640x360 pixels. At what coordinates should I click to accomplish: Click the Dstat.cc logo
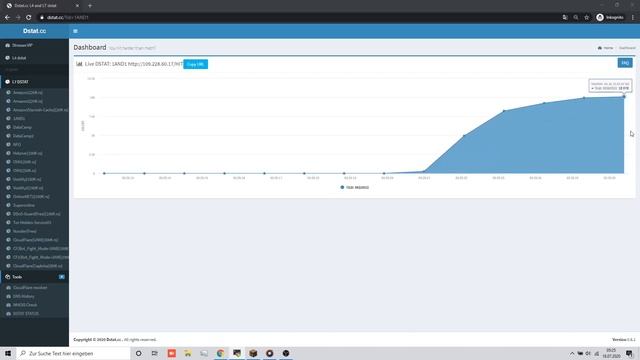pos(34,31)
